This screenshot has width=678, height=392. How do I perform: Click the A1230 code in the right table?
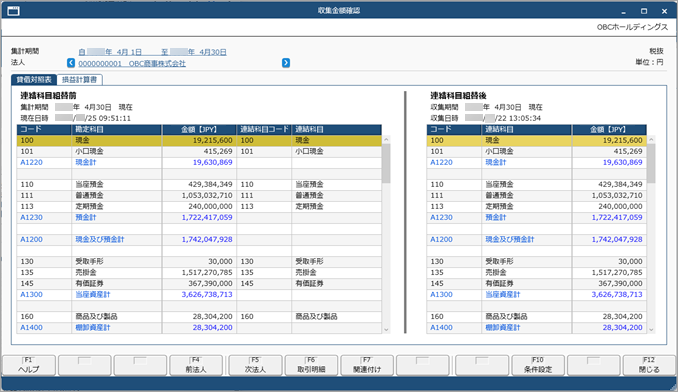click(441, 217)
